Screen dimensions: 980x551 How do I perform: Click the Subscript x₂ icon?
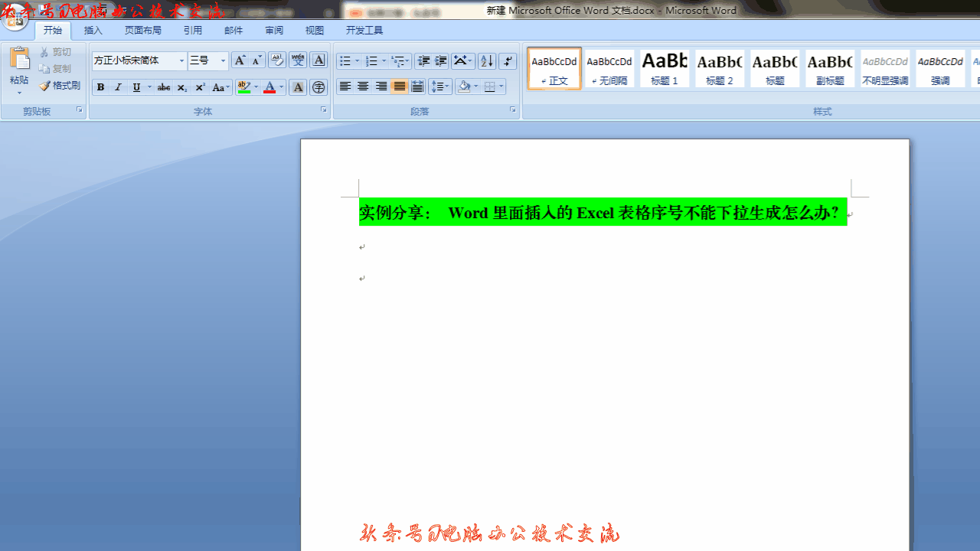click(x=181, y=87)
